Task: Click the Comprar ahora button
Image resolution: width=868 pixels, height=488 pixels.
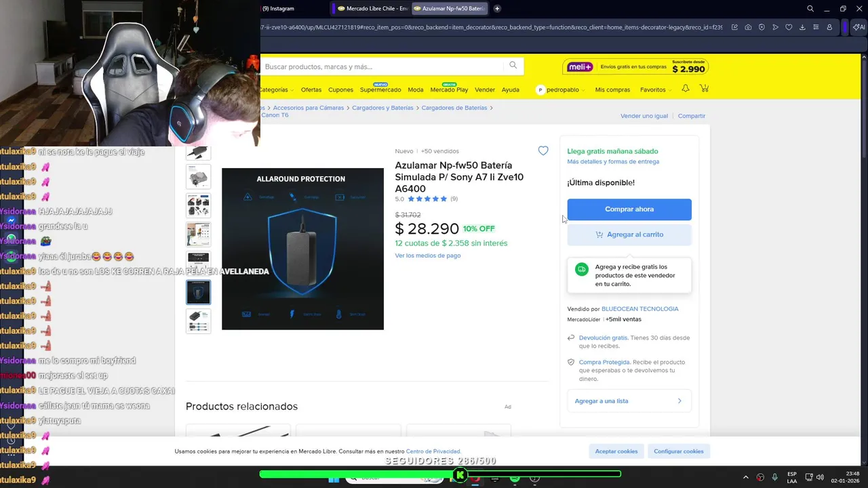Action: pos(629,209)
